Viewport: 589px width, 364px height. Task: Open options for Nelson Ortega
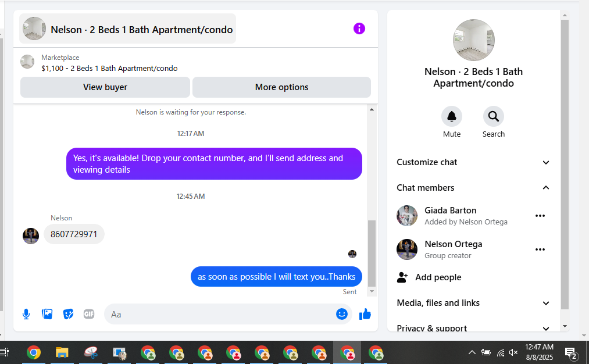[540, 249]
